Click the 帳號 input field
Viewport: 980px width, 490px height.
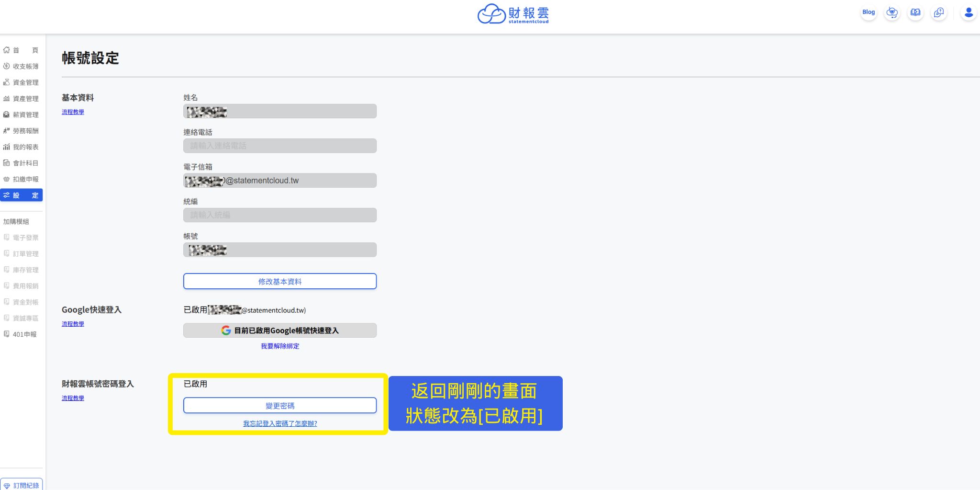tap(280, 250)
